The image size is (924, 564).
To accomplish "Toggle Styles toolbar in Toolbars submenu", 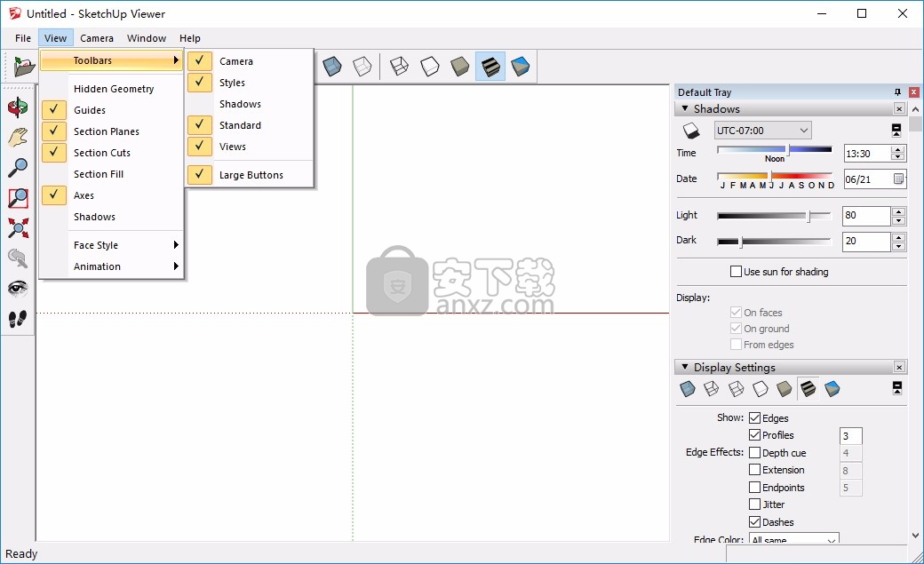I will [250, 83].
